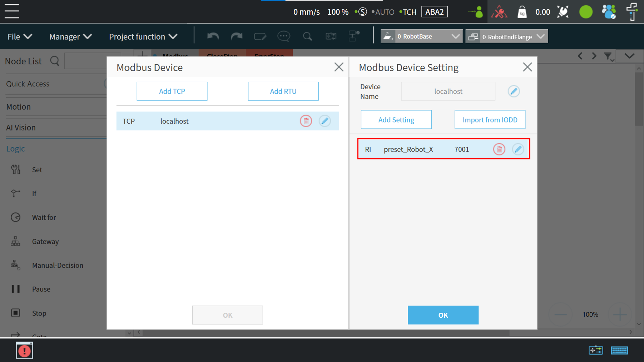Open the File menu
This screenshot has height=362, width=644.
coord(20,36)
